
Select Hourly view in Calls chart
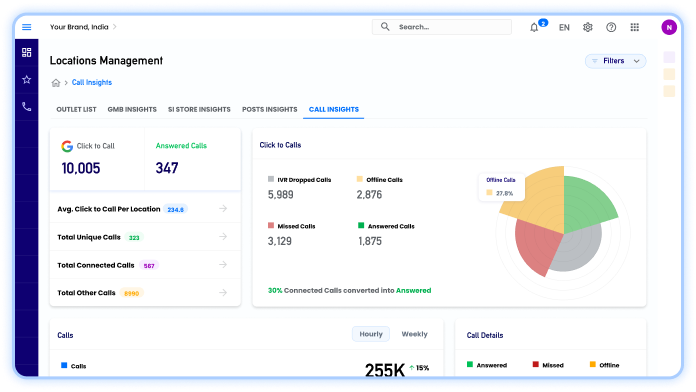pyautogui.click(x=371, y=334)
